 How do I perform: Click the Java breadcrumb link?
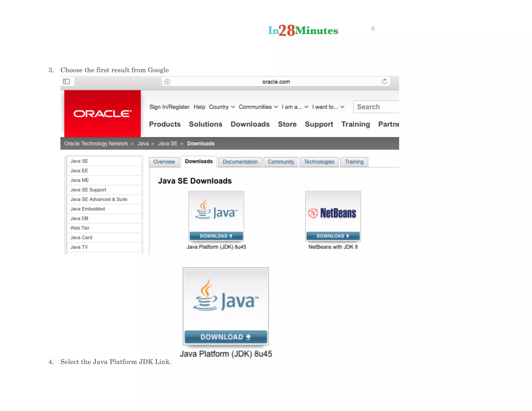[x=143, y=143]
